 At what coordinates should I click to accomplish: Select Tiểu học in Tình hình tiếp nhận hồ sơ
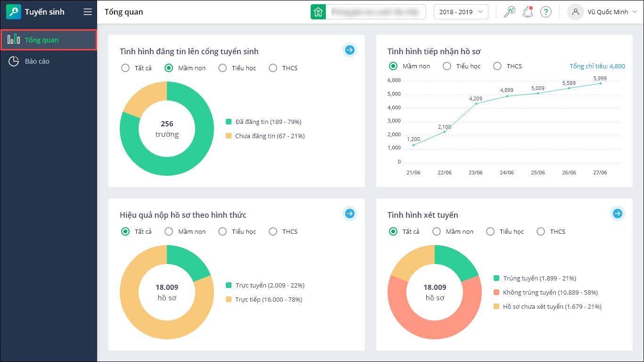click(x=447, y=66)
